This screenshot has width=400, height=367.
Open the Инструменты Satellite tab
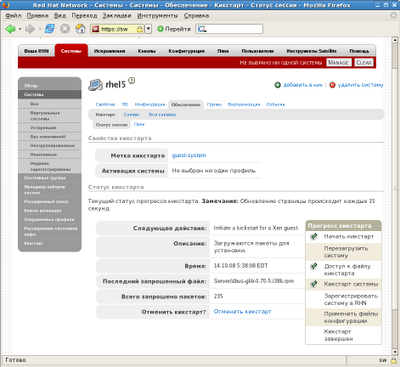[x=311, y=51]
